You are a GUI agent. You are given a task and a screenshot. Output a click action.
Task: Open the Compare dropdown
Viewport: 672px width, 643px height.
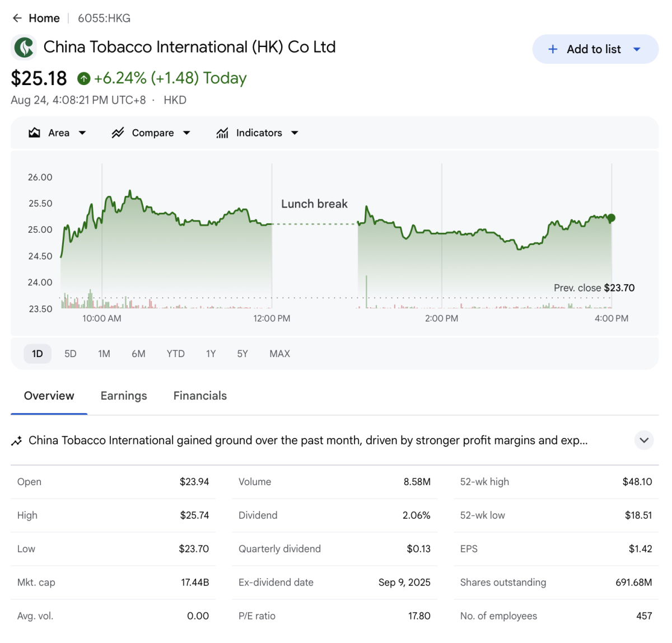(x=186, y=133)
